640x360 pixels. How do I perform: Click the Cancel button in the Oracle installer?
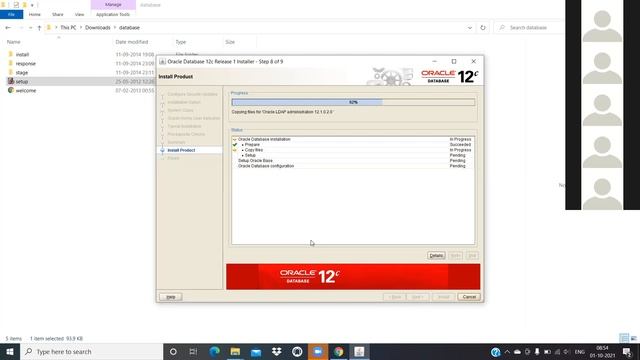click(x=469, y=297)
